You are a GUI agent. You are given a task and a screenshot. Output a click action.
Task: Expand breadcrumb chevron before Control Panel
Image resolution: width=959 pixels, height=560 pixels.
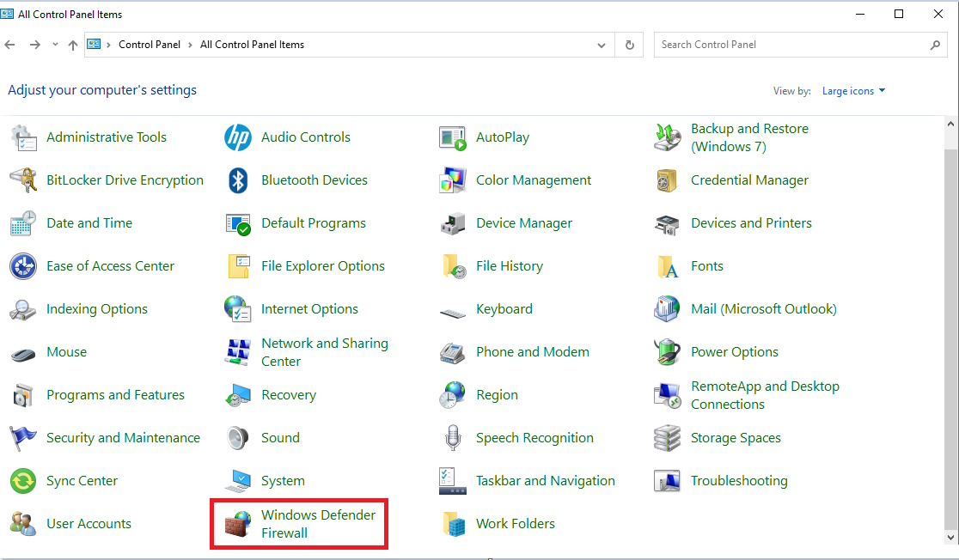[x=108, y=45]
